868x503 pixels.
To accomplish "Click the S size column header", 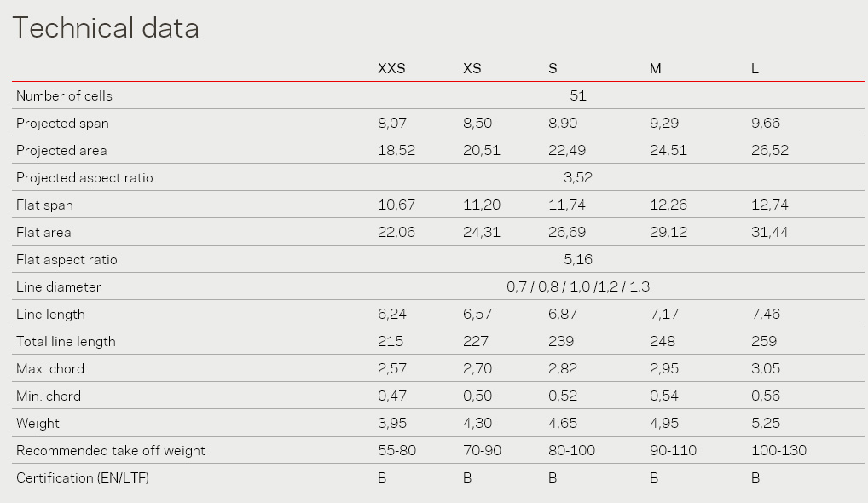I will point(553,68).
